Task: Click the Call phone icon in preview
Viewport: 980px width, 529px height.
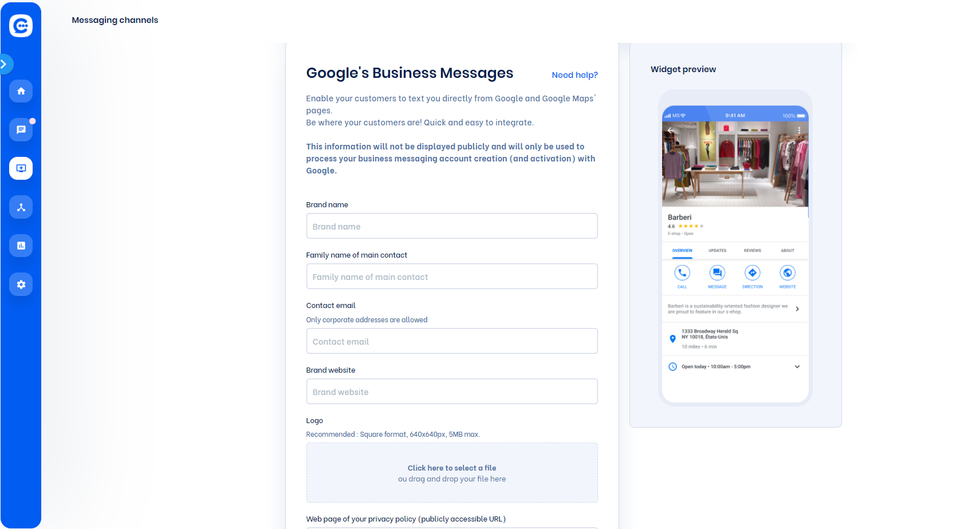Action: (682, 273)
